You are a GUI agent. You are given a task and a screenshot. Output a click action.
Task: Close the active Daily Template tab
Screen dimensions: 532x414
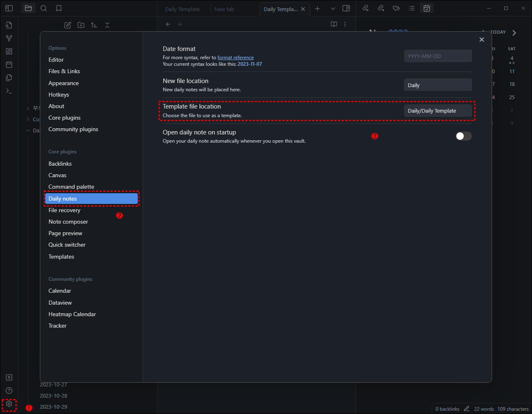pyautogui.click(x=303, y=9)
